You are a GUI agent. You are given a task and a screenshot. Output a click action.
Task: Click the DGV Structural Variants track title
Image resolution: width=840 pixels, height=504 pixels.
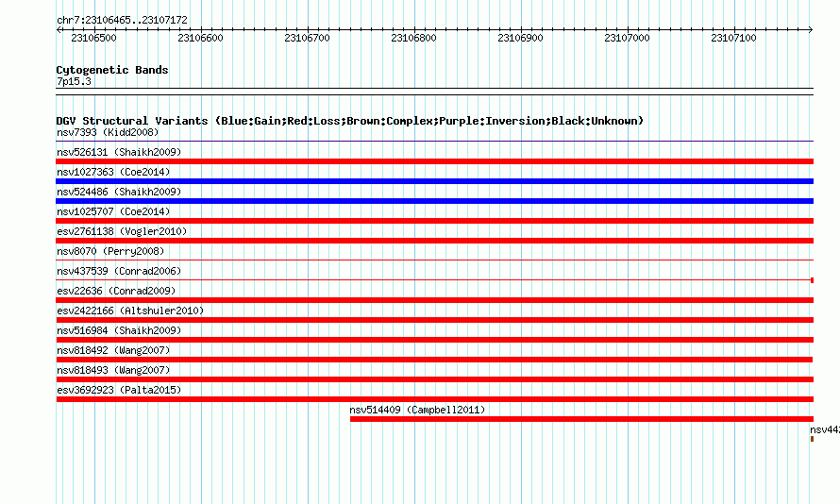pyautogui.click(x=350, y=121)
